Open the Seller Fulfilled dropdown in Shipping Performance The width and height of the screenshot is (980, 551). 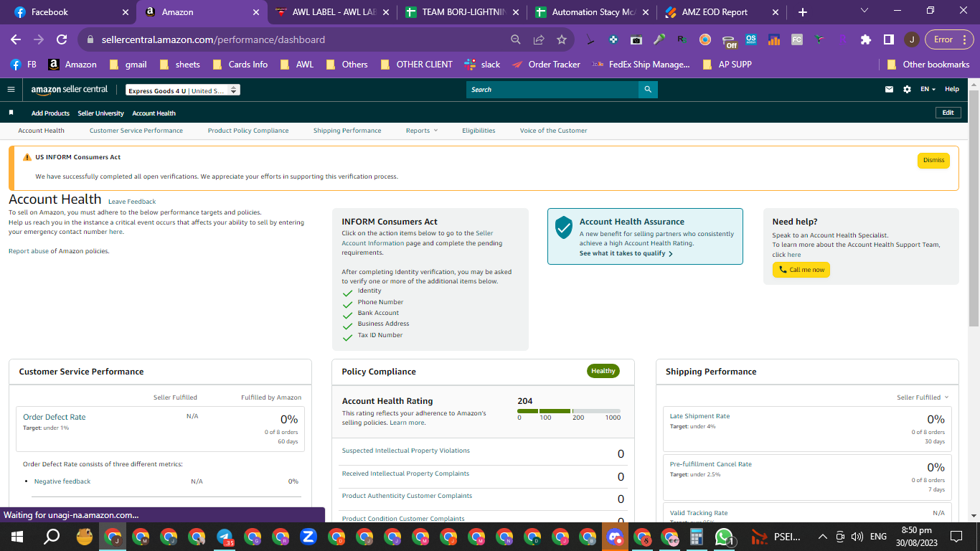coord(923,397)
